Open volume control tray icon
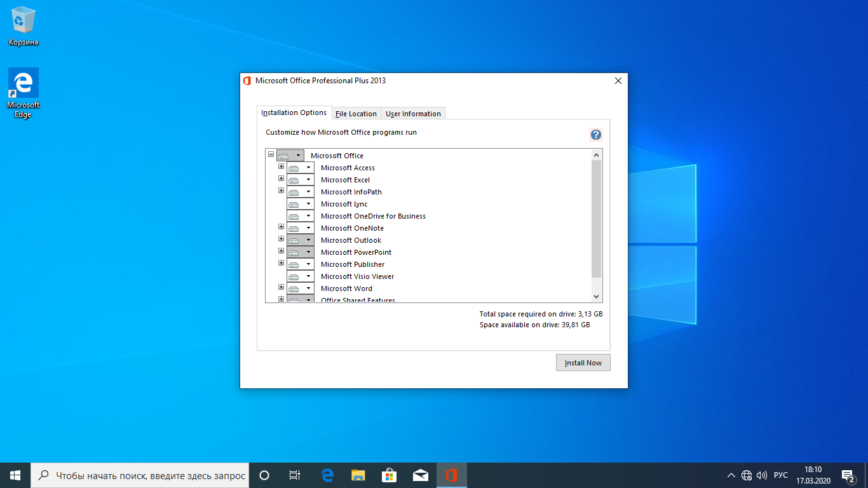Screen dimensions: 868x488 [762, 475]
